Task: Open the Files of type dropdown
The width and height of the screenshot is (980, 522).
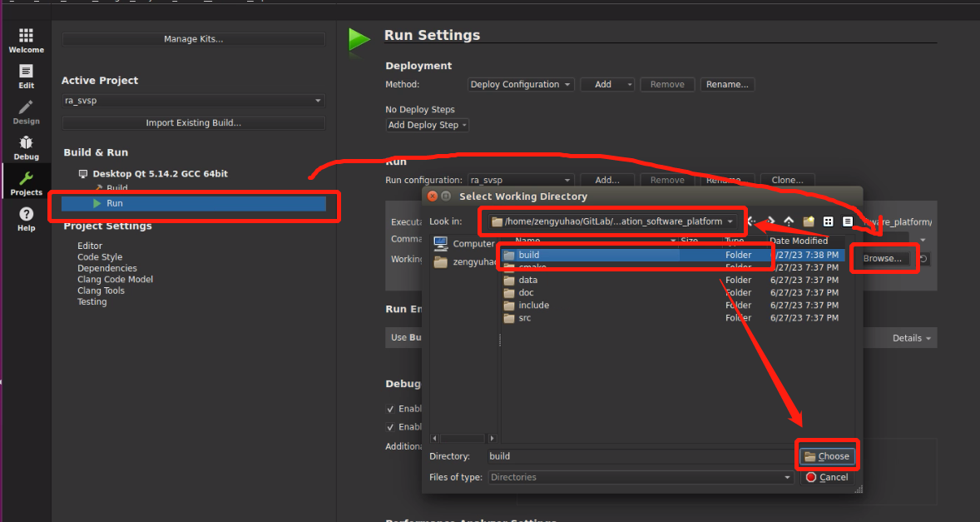Action: (x=787, y=477)
